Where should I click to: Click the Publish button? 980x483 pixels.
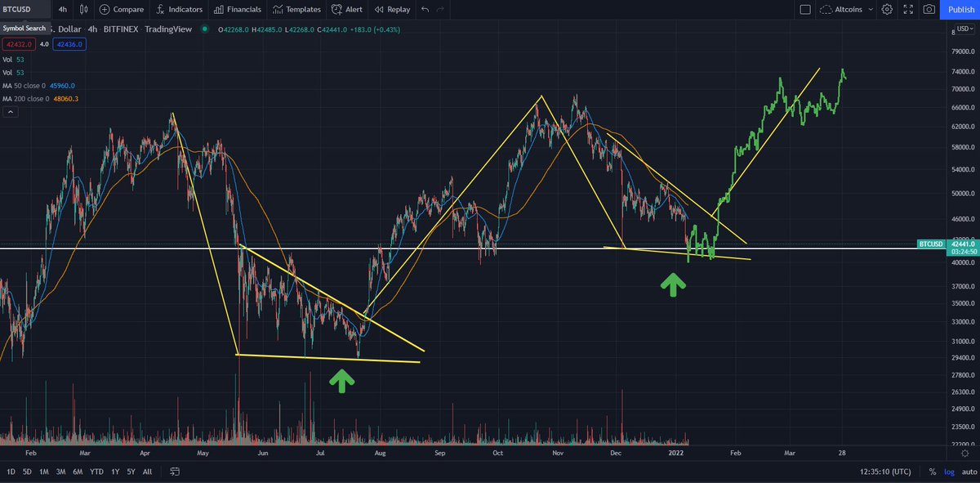click(x=960, y=9)
